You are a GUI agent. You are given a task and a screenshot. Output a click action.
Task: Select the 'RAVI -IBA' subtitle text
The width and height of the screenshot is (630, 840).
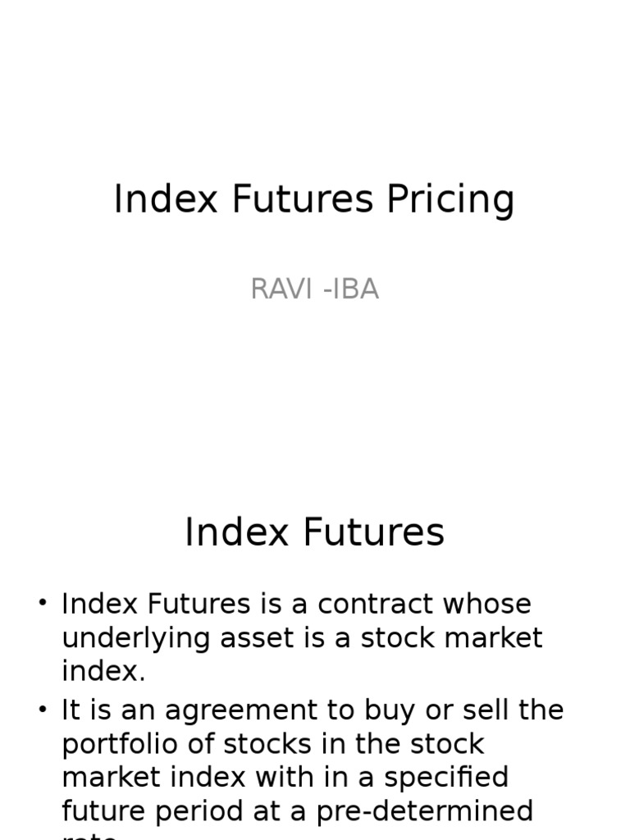(x=315, y=289)
